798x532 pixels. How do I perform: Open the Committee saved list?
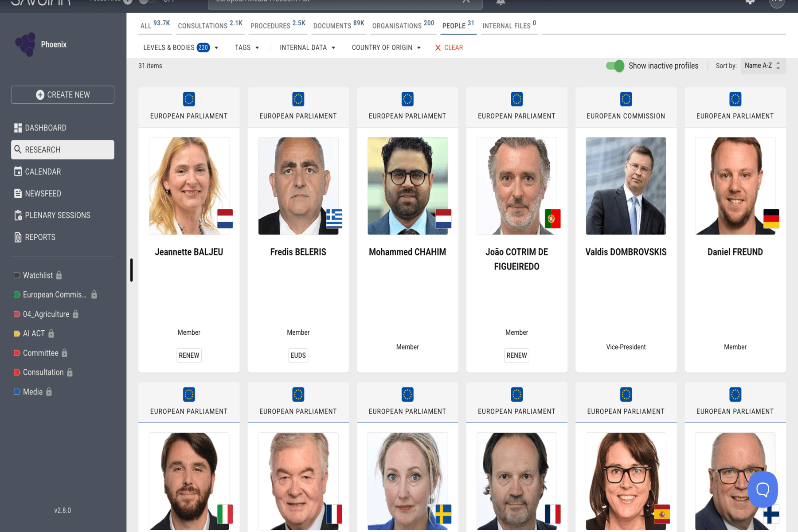tap(41, 353)
